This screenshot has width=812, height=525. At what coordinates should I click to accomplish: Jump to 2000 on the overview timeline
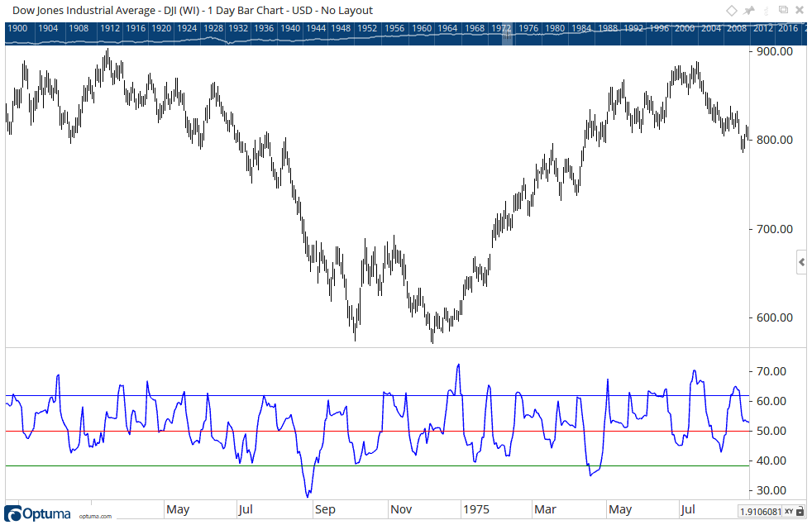click(x=685, y=28)
